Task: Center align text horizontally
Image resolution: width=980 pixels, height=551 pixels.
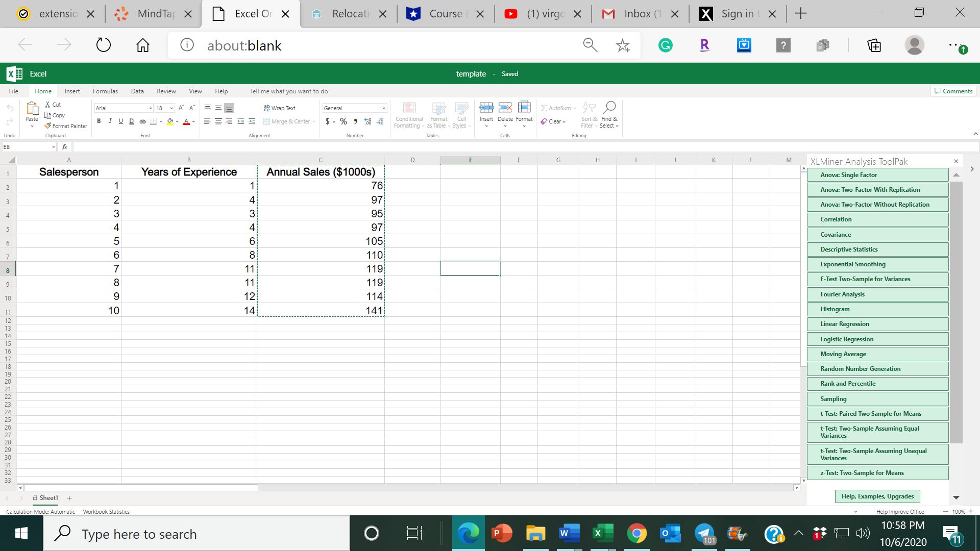Action: (218, 121)
